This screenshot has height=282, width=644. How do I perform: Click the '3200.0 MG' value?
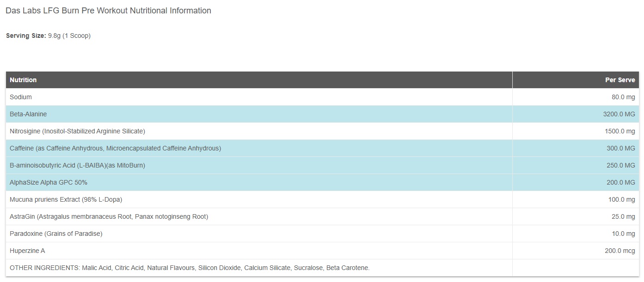point(619,114)
